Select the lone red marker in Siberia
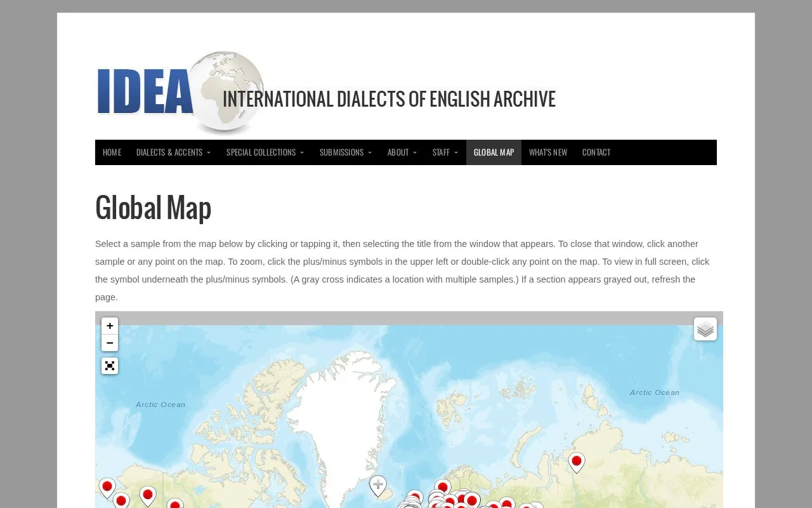The height and width of the screenshot is (508, 812). tap(577, 462)
